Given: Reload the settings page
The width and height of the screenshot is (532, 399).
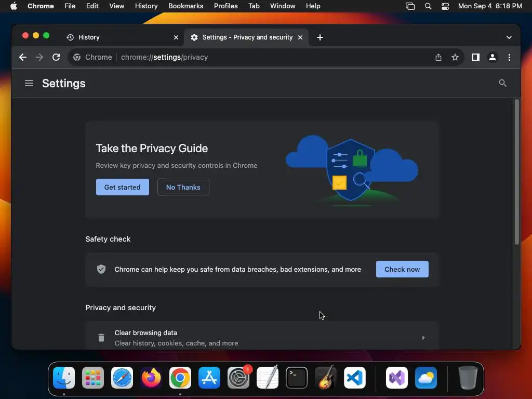Looking at the screenshot, I should point(56,57).
